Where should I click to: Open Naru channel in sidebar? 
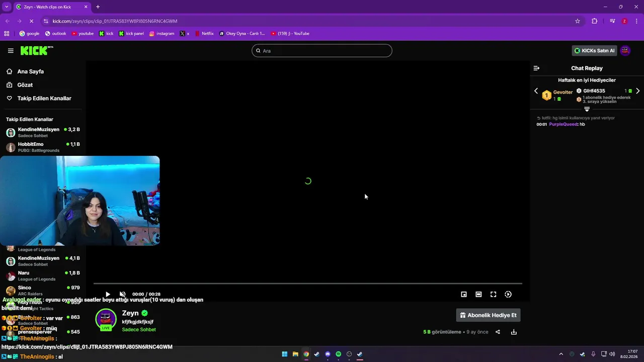point(43,276)
